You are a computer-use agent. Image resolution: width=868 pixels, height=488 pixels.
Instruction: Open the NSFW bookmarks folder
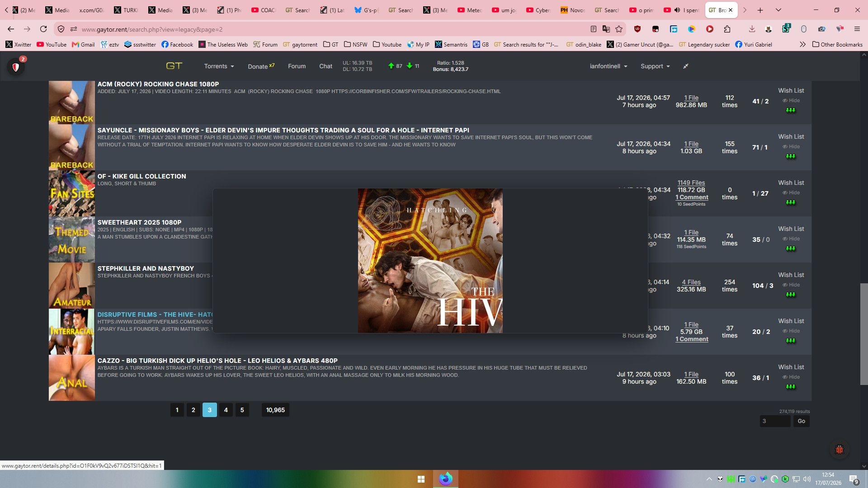(x=356, y=44)
